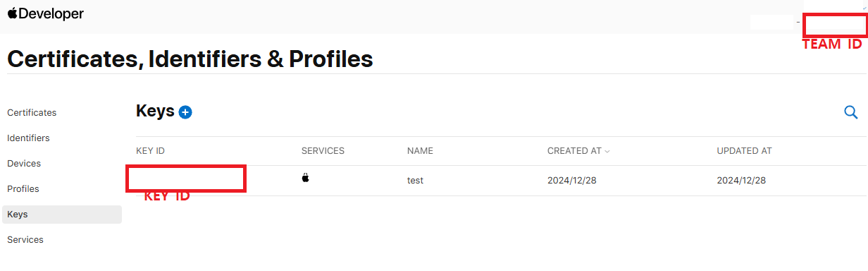Click the Apple Developer logo
The height and width of the screenshot is (271, 868).
tap(46, 14)
